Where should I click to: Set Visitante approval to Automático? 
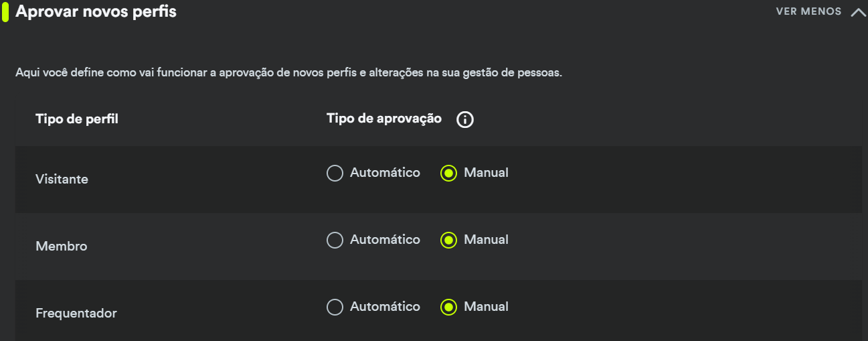335,174
